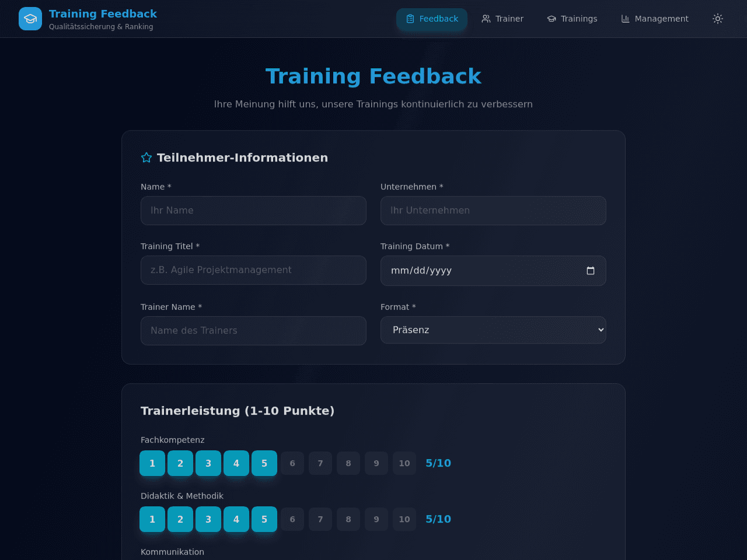Switch to the Trainer tab
747x560 pixels.
click(502, 19)
